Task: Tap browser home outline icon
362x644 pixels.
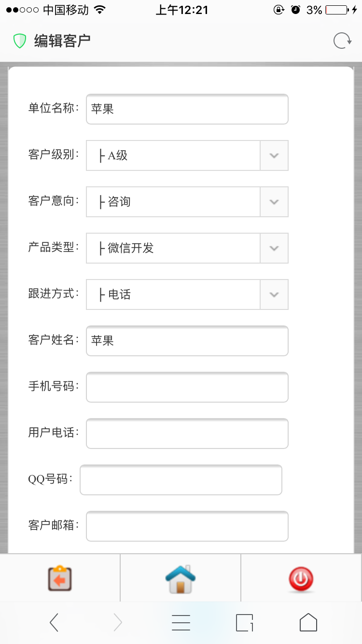Action: 308,623
